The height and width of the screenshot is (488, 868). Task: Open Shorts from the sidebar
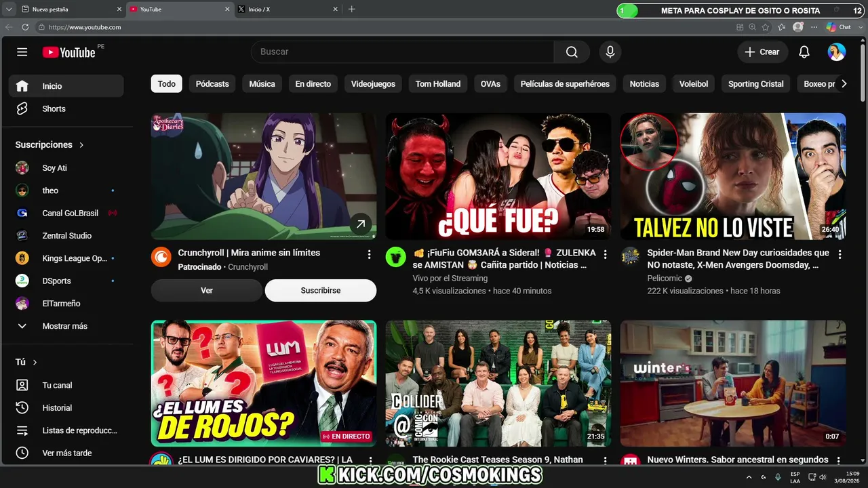66,108
